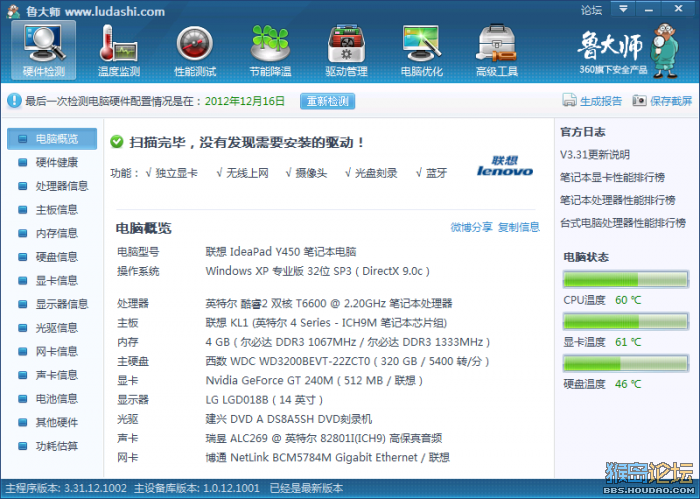Click the √ 无线上网 feature label
700x499 pixels.
[x=242, y=173]
